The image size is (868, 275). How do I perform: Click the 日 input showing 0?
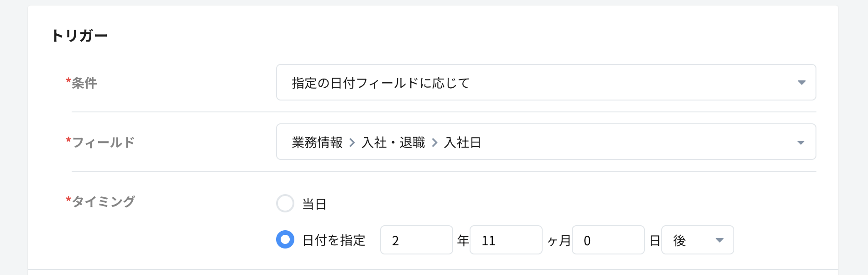coord(608,240)
